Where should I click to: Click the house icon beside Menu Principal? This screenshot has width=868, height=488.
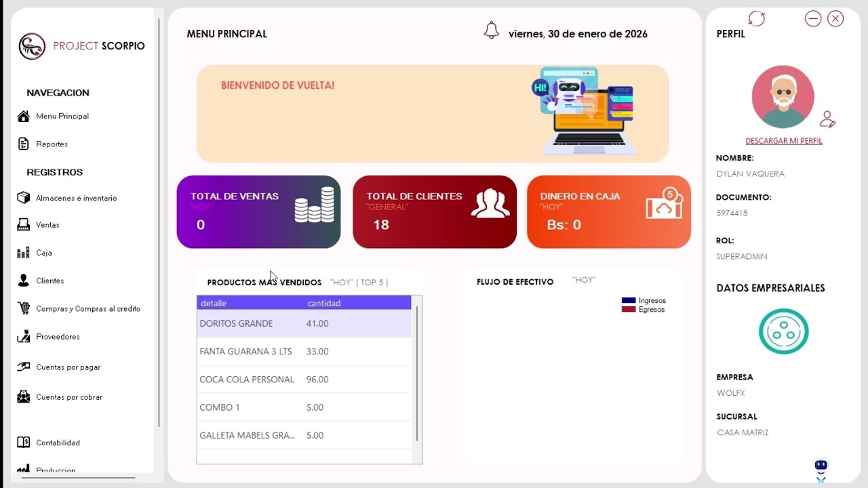(x=24, y=116)
